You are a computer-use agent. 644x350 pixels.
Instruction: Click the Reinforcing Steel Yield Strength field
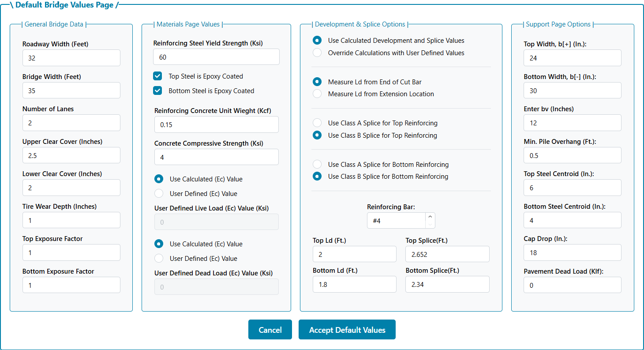(x=216, y=57)
